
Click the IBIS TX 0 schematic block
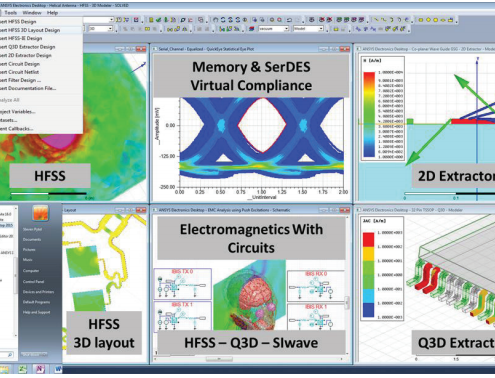pos(183,284)
